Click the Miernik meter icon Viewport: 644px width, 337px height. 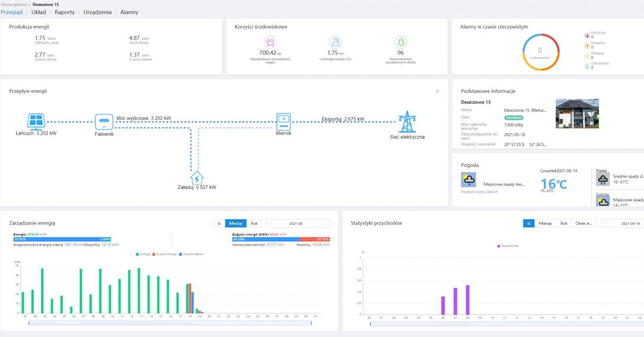tap(283, 121)
